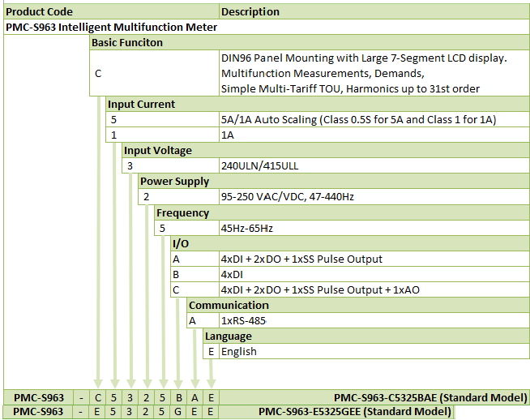Click the 'Product Code' header cell
The height and width of the screenshot is (420, 530).
[111, 12]
